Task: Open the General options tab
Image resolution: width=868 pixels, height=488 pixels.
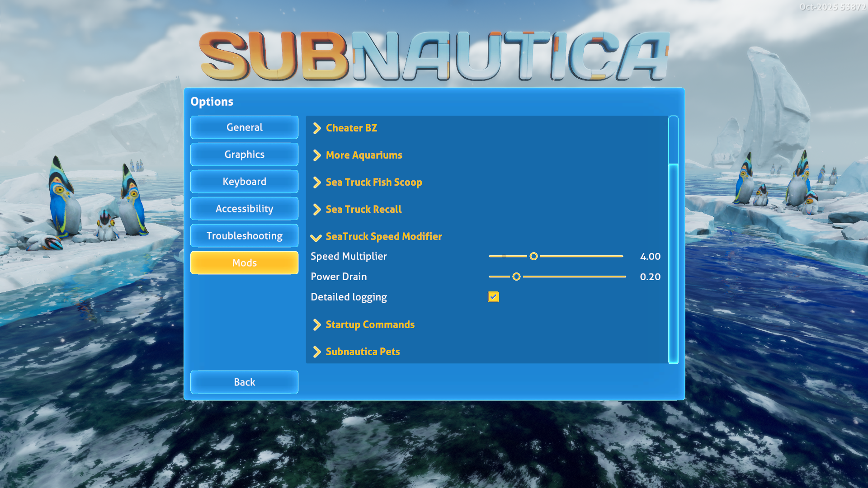Action: 244,127
